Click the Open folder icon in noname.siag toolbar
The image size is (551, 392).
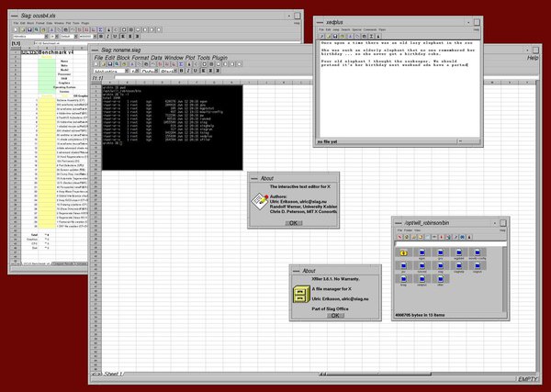104,64
